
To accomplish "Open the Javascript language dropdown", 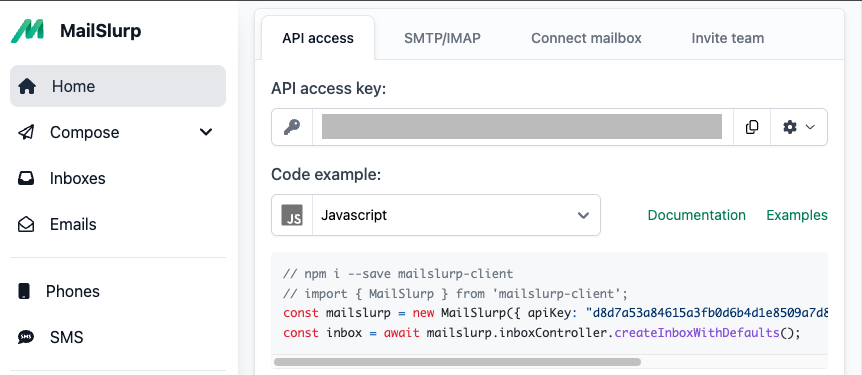I will click(x=435, y=215).
